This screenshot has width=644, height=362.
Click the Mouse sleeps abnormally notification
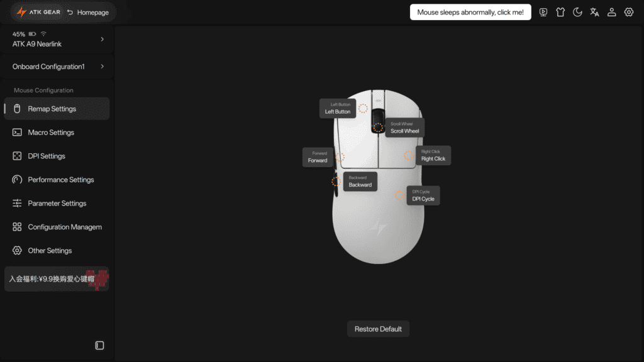click(x=470, y=13)
